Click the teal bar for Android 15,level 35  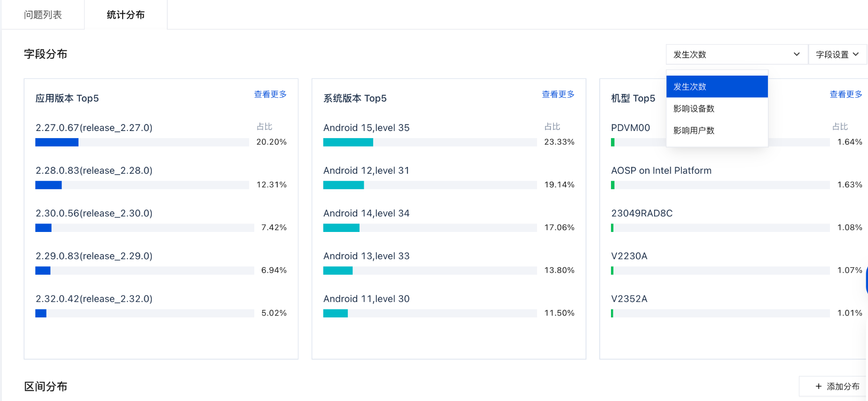coord(348,142)
